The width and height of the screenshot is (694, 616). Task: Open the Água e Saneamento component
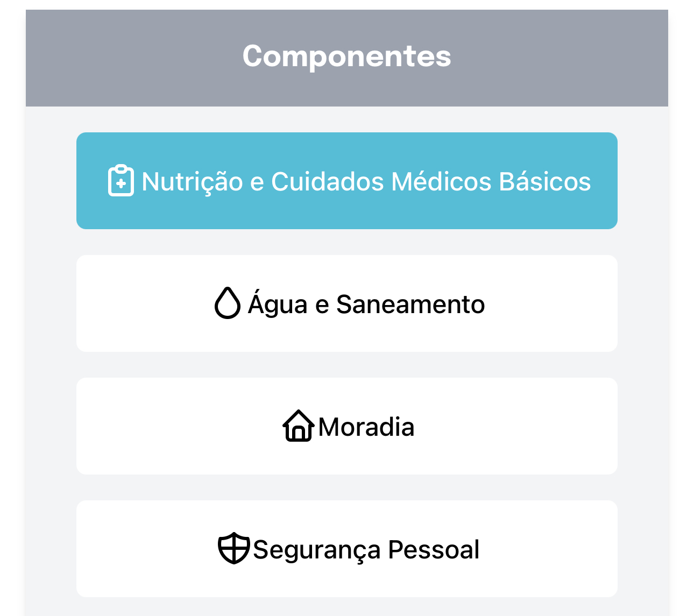pyautogui.click(x=346, y=303)
